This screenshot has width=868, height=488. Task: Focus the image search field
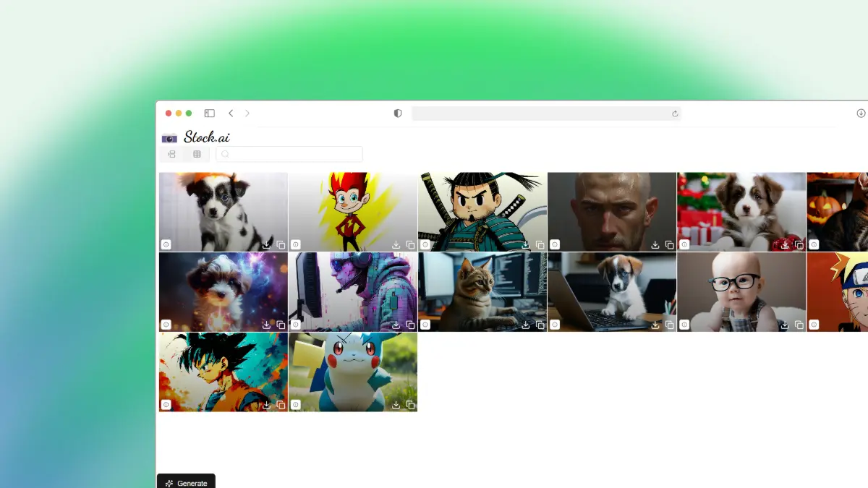(293, 154)
